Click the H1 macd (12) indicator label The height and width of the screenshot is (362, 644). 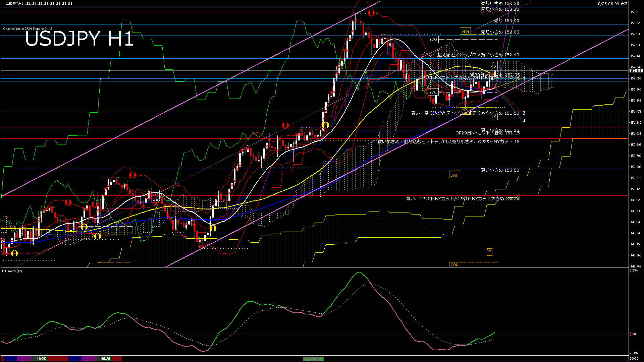[x=12, y=271]
